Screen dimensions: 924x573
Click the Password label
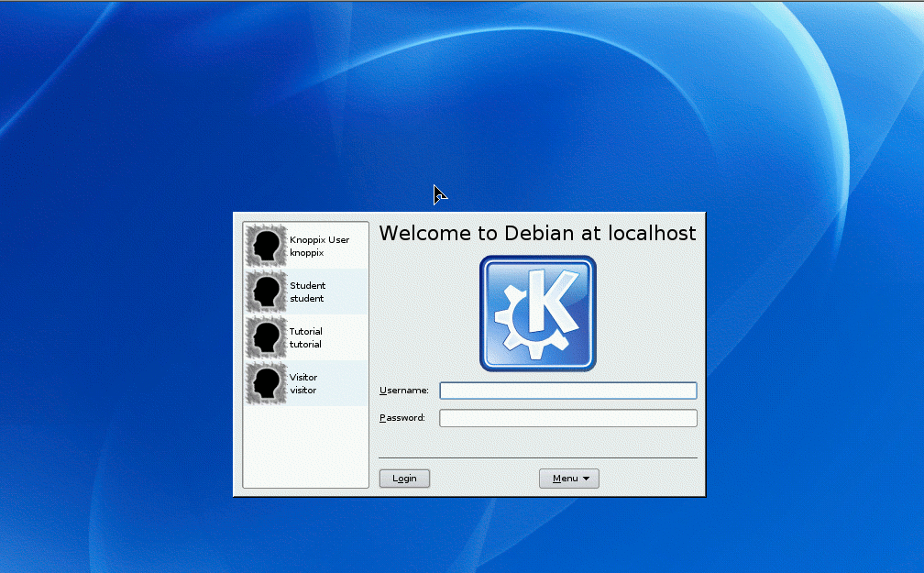coord(401,418)
